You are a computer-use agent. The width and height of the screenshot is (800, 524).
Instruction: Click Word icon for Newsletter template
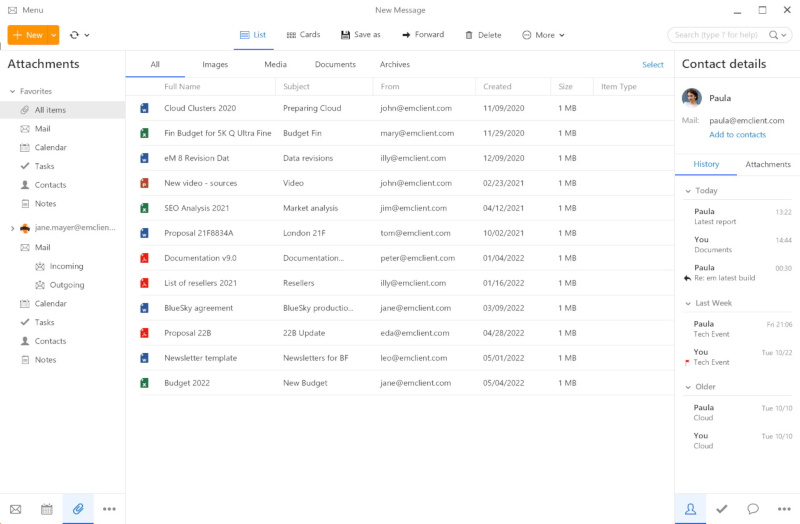144,358
